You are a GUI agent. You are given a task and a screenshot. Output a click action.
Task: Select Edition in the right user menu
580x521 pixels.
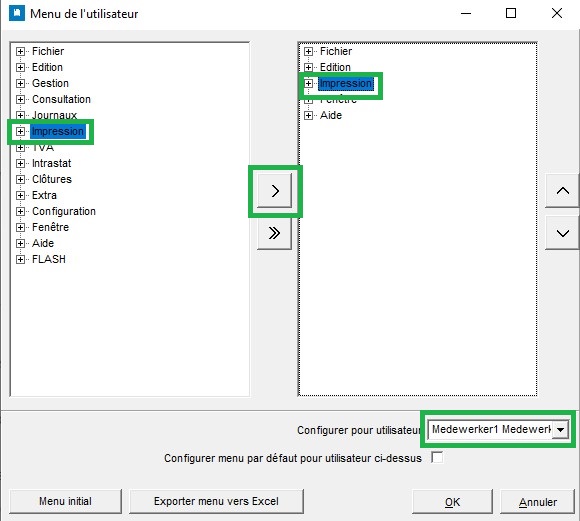click(x=335, y=67)
